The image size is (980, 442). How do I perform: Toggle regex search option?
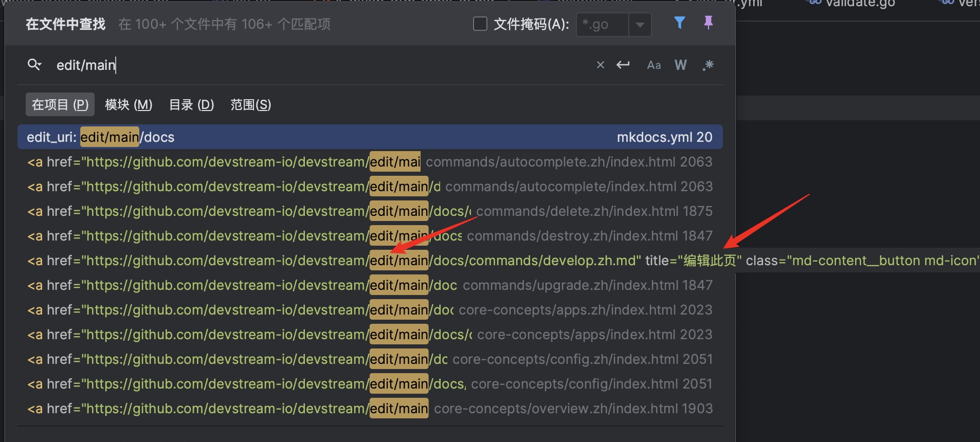point(708,65)
